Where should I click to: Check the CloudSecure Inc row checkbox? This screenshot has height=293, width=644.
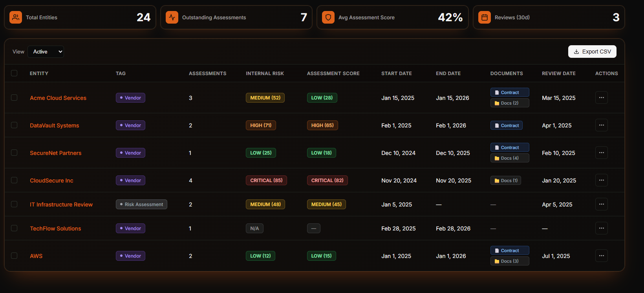pyautogui.click(x=14, y=180)
